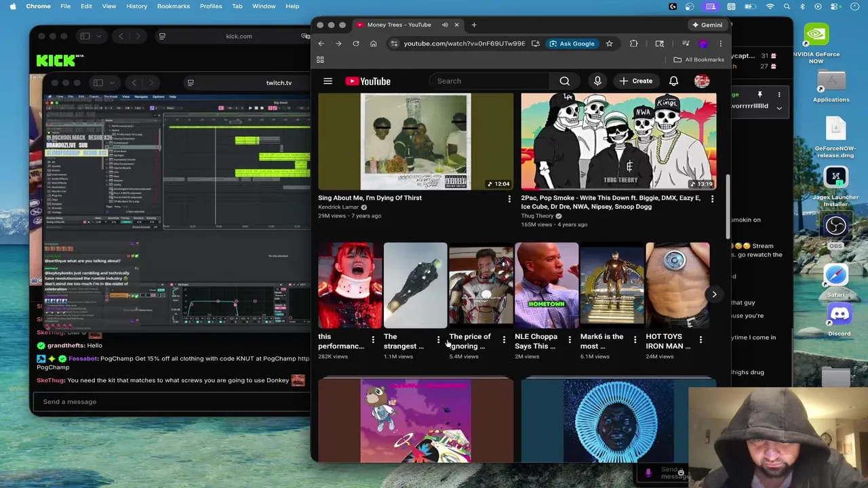Open Kendrick Lamar channel link
Screen dimensions: 868x488
tap(338, 207)
